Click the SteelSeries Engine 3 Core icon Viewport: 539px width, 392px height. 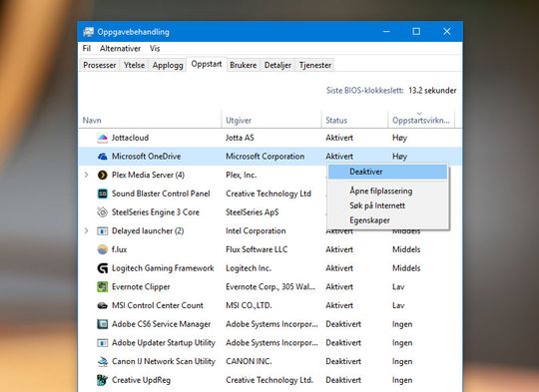(x=103, y=212)
